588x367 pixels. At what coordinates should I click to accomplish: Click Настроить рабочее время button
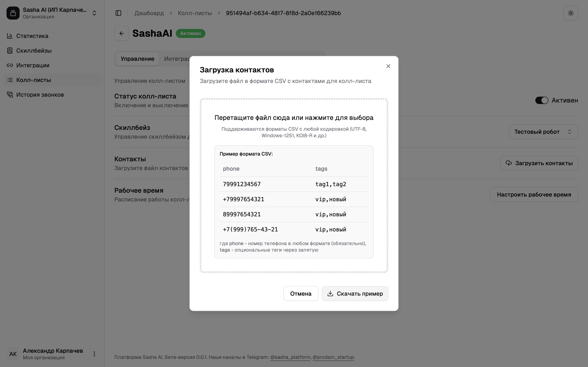pos(534,195)
